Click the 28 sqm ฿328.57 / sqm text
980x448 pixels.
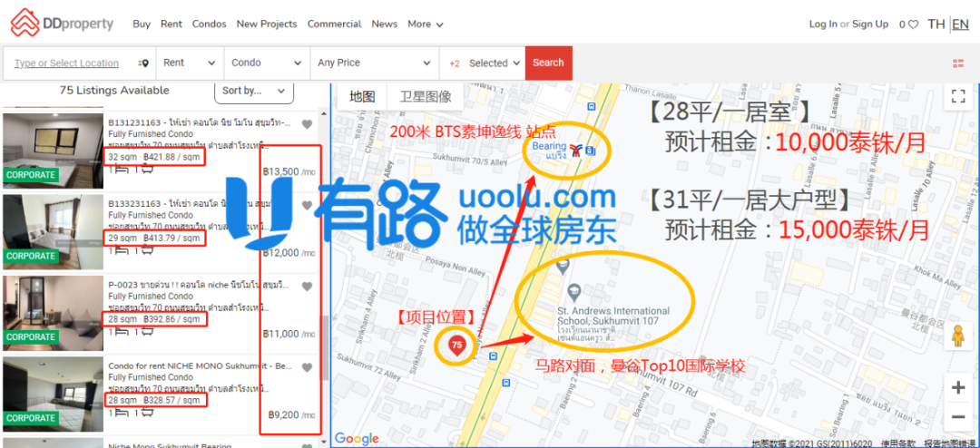[x=154, y=400]
